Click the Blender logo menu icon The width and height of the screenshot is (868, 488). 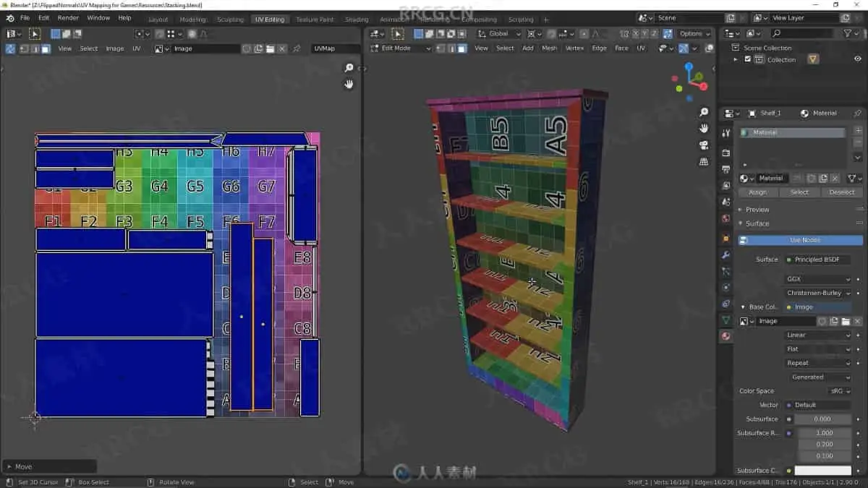9,17
